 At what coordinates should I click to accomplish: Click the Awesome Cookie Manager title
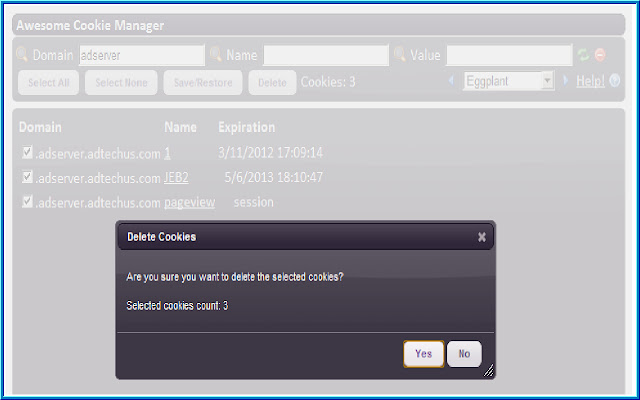[x=90, y=25]
